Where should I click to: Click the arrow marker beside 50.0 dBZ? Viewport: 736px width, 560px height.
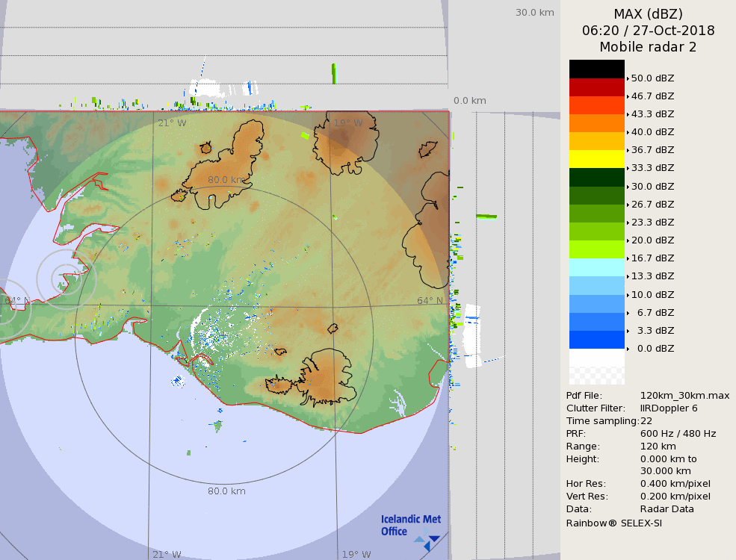click(628, 78)
